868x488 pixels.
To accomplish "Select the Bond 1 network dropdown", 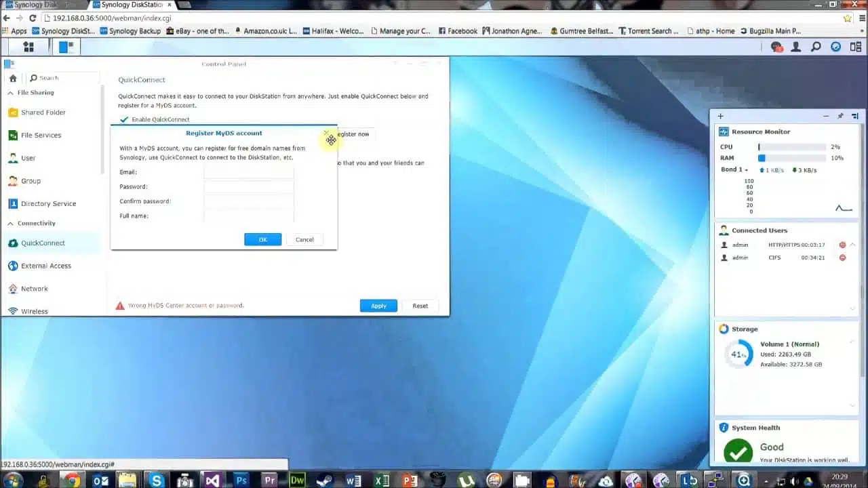I will tap(734, 169).
